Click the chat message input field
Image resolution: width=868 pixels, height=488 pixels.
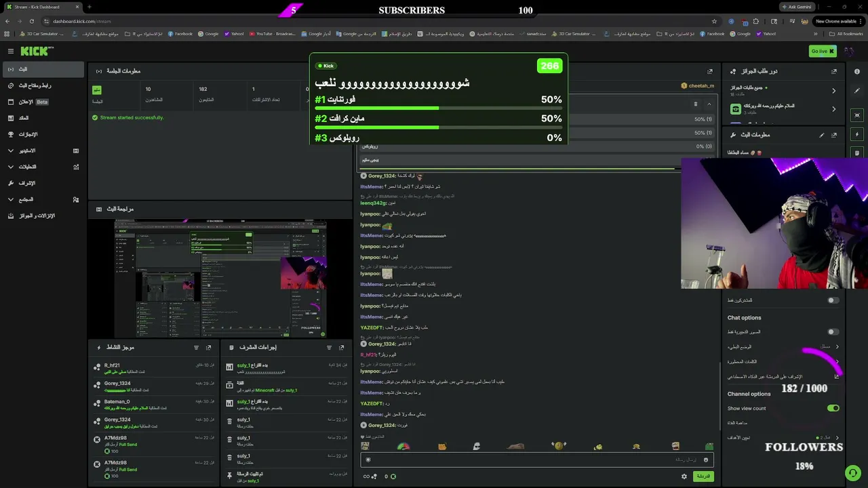pyautogui.click(x=537, y=460)
